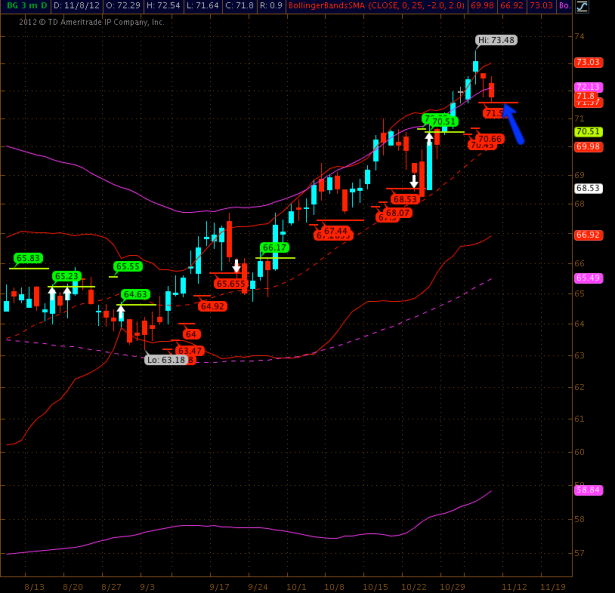The width and height of the screenshot is (615, 593).
Task: Click the blue arrow drawing annotation
Action: 513,123
